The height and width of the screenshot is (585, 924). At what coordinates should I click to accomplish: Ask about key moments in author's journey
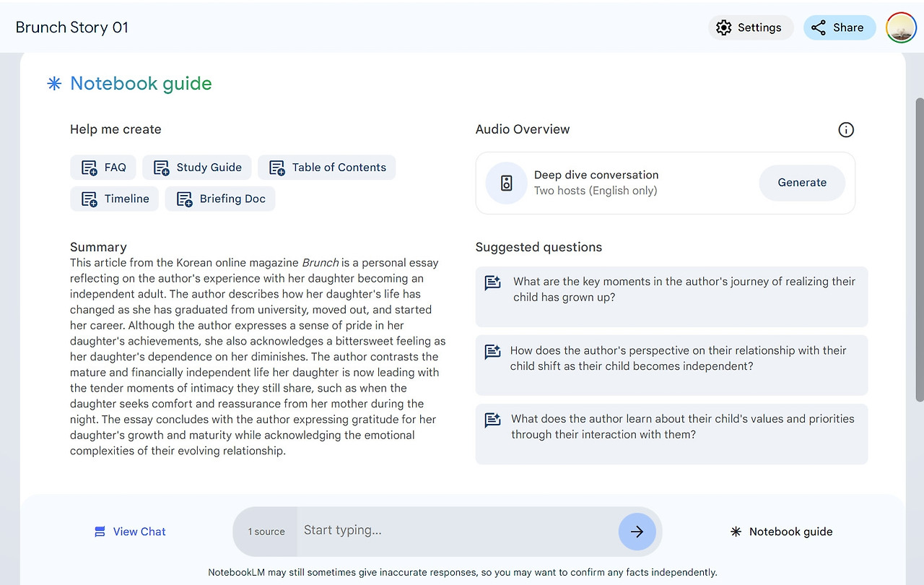pos(671,297)
